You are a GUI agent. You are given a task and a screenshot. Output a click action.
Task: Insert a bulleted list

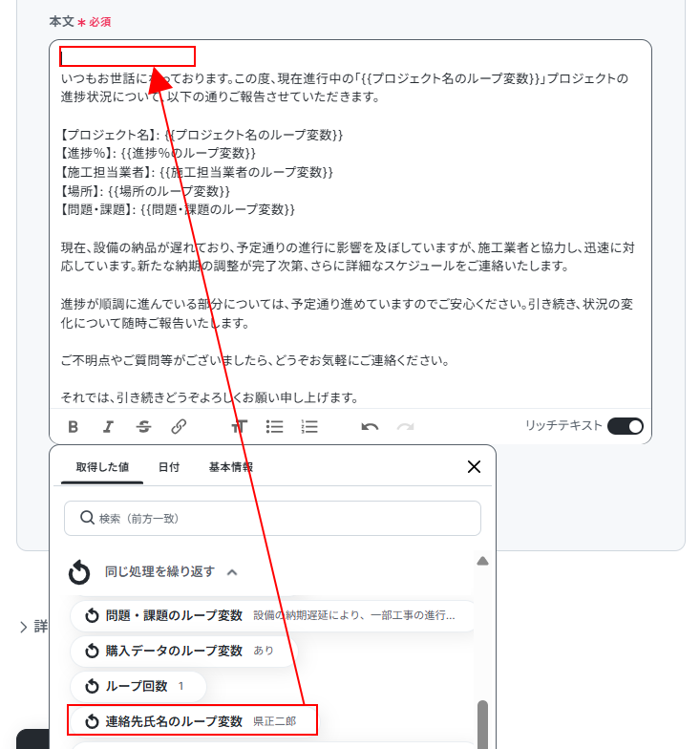click(275, 426)
